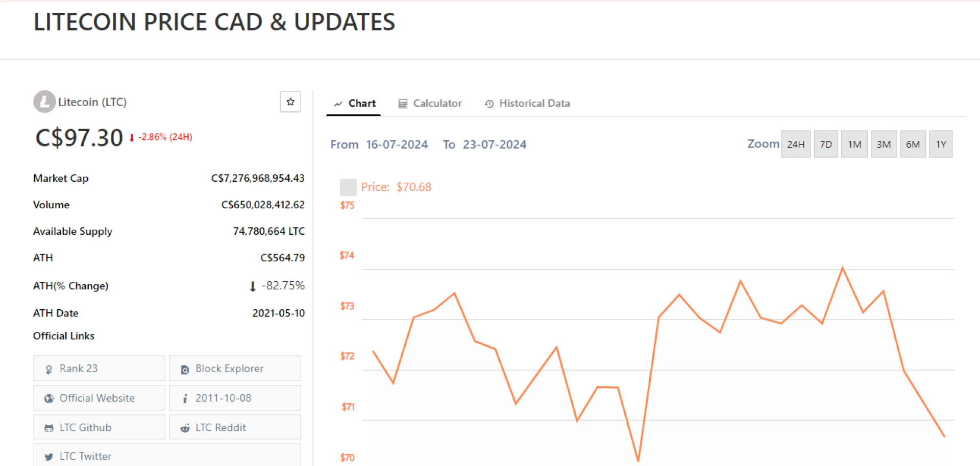Viewport: 980px width, 466px height.
Task: Edit the From date 16-07-2024
Action: click(x=397, y=144)
